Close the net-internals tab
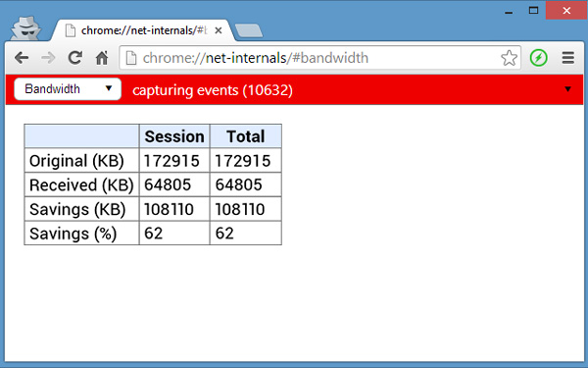Image resolution: width=588 pixels, height=368 pixels. click(x=219, y=30)
